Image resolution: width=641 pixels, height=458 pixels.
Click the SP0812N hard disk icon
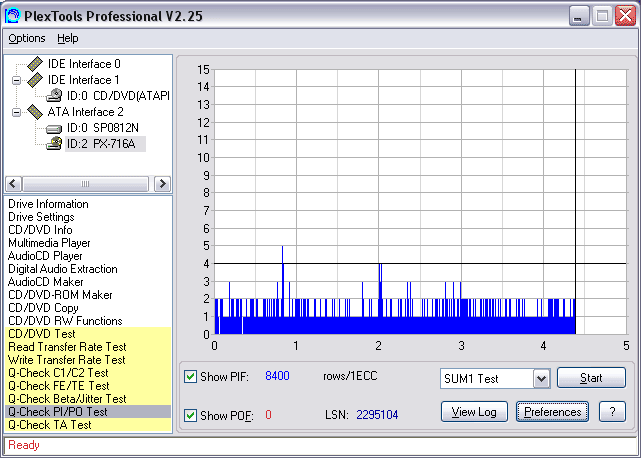54,129
